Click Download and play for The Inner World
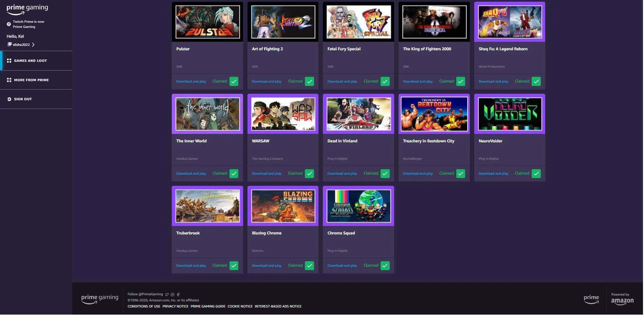 pyautogui.click(x=191, y=174)
